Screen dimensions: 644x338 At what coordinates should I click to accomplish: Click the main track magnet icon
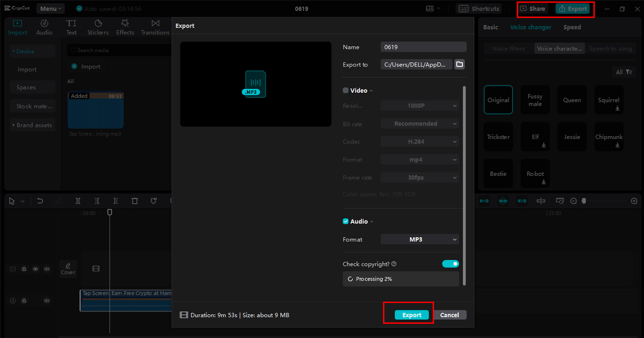click(484, 201)
